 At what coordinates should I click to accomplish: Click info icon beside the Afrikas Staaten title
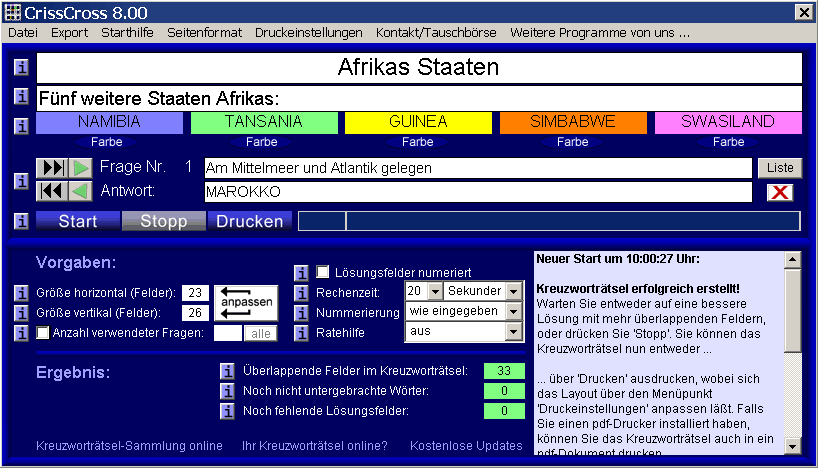point(21,68)
